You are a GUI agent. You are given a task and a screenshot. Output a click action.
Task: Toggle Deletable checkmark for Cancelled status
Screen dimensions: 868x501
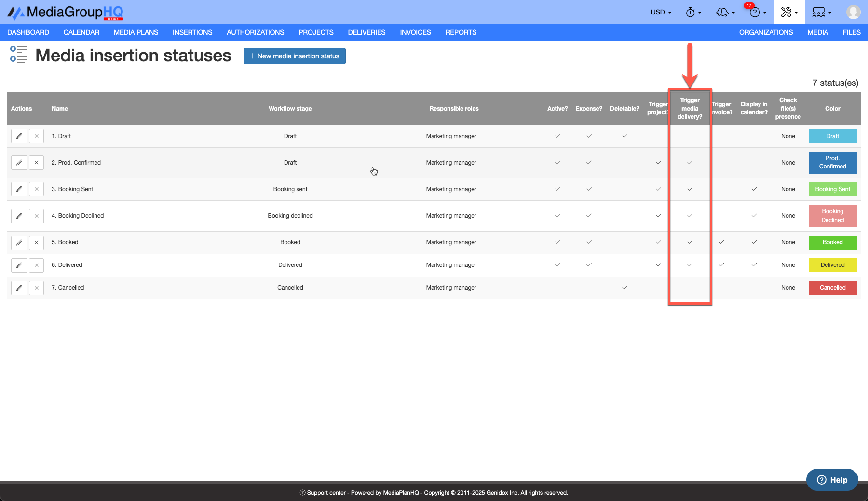(x=624, y=288)
